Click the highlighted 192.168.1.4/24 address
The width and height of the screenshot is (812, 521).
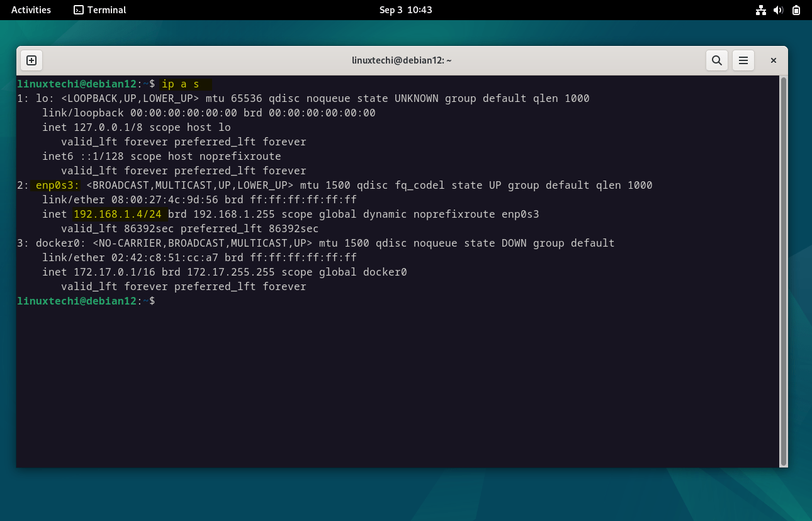click(x=118, y=214)
